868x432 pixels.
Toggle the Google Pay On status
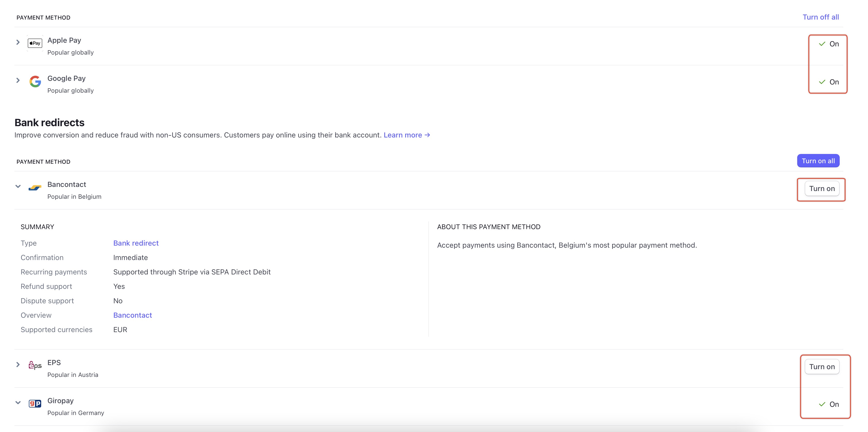(x=829, y=82)
